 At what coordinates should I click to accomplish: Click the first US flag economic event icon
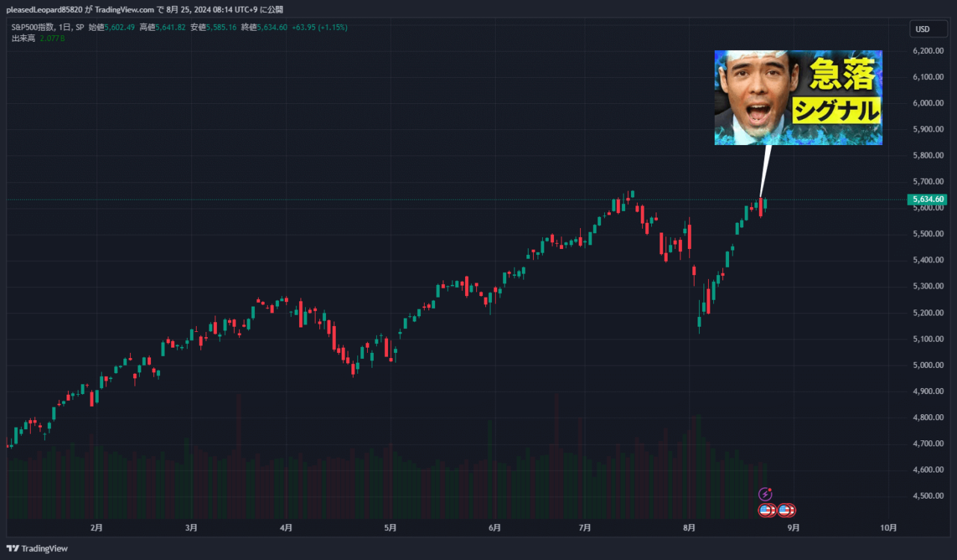click(x=764, y=511)
